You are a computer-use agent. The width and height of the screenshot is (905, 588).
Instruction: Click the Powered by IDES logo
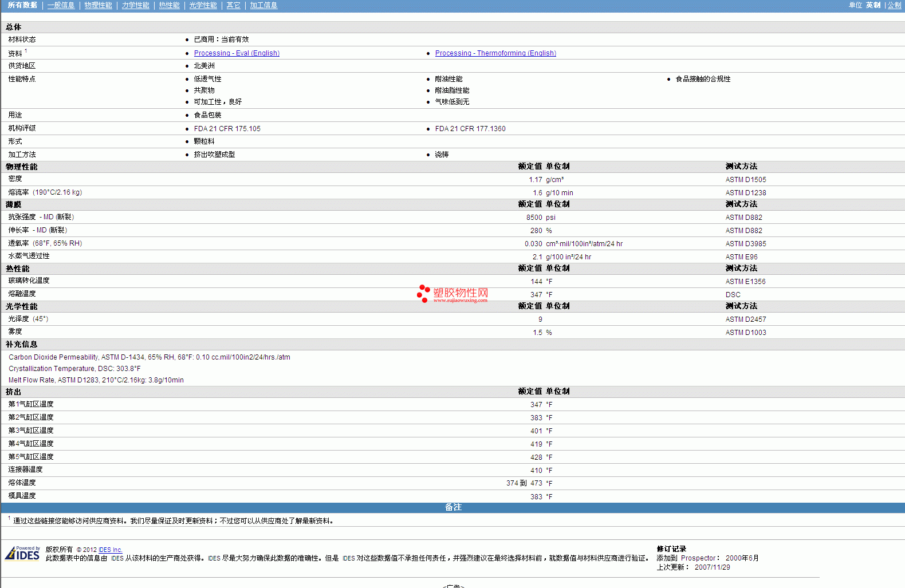point(22,553)
